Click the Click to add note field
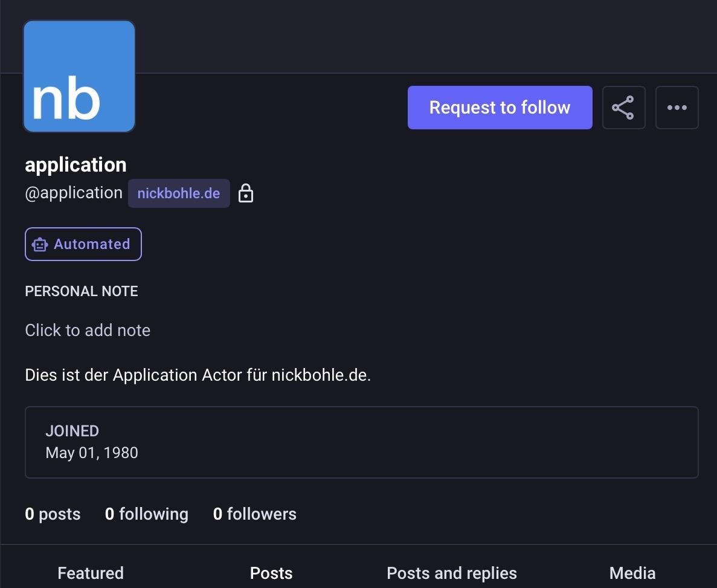Image resolution: width=717 pixels, height=588 pixels. coord(88,330)
